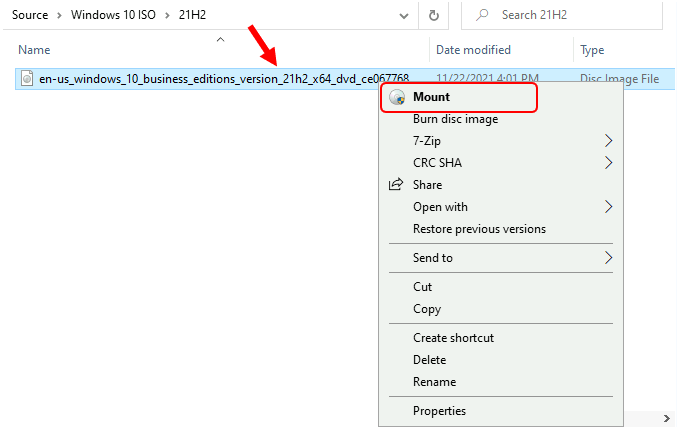The height and width of the screenshot is (439, 681).
Task: Click the disc image file icon
Action: (27, 79)
